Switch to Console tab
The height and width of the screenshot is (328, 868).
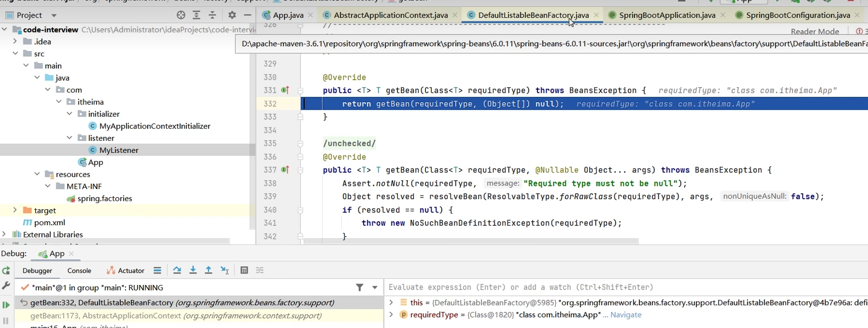click(79, 271)
